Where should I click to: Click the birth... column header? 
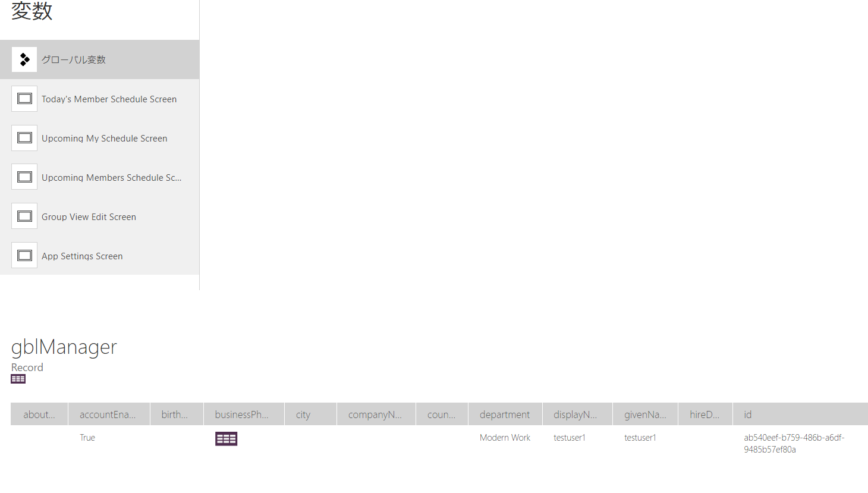coord(177,415)
